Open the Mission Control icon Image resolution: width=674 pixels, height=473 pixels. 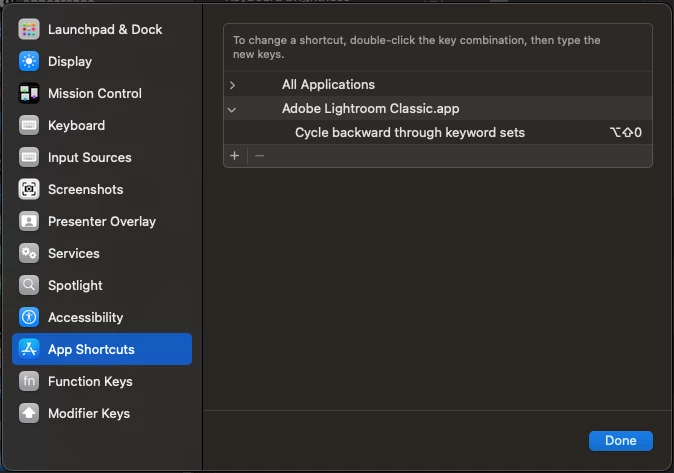coord(29,93)
